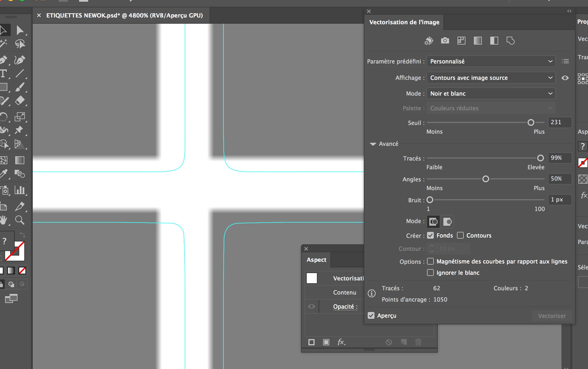The image size is (588, 369).
Task: Click the Auto-Color preset icon
Action: coord(429,41)
